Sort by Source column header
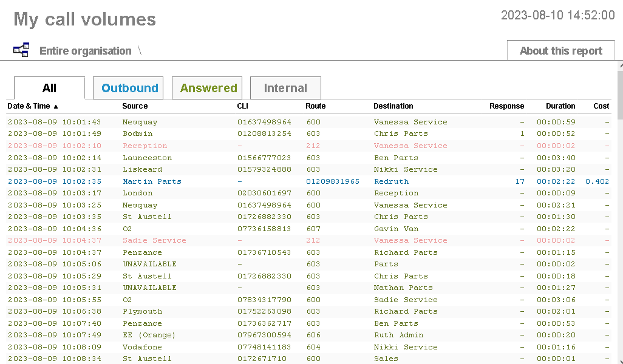The width and height of the screenshot is (623, 364). [x=135, y=106]
